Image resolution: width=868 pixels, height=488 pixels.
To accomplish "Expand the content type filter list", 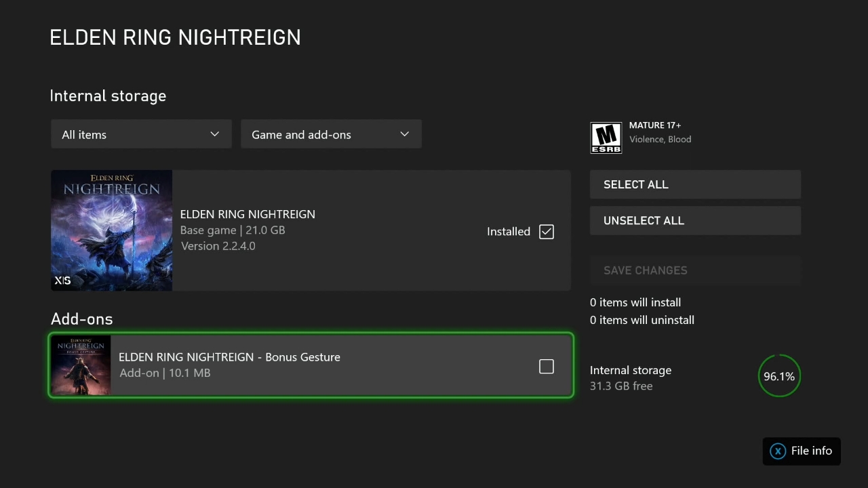I will pyautogui.click(x=331, y=134).
